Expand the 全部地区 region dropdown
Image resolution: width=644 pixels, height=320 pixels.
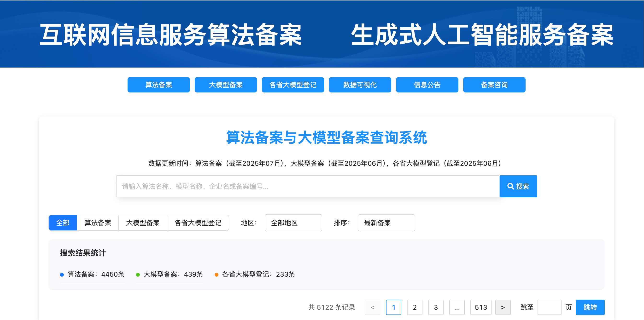tap(293, 223)
